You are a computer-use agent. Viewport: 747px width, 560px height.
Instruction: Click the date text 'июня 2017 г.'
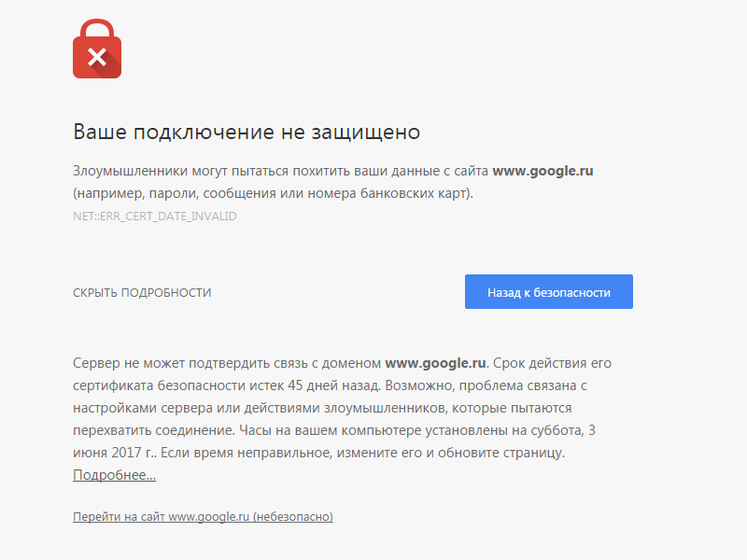pyautogui.click(x=114, y=453)
